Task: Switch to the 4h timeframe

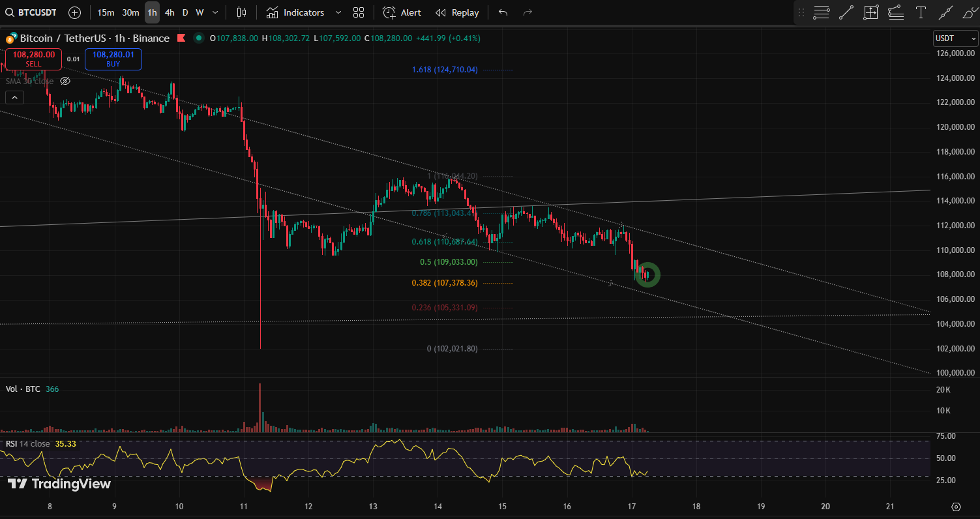Action: [170, 12]
